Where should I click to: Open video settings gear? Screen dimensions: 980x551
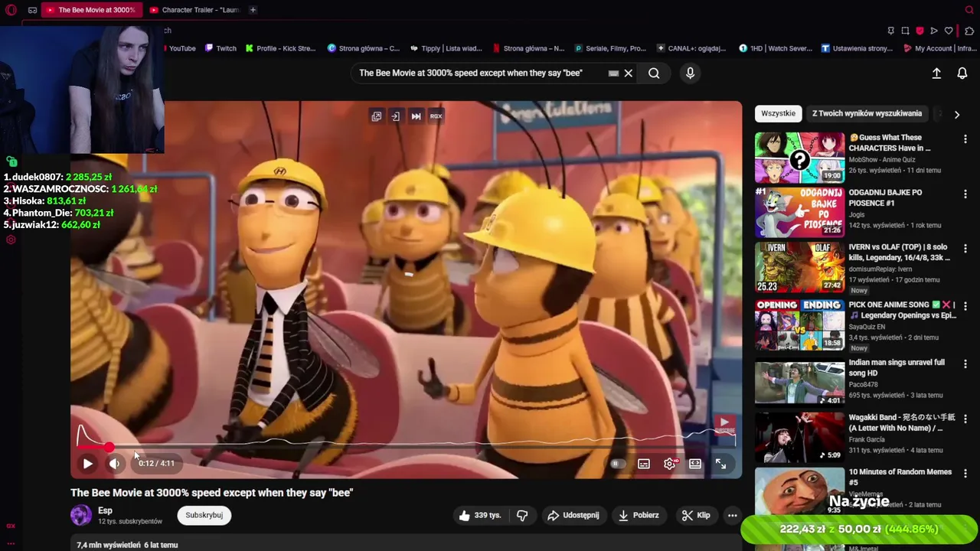click(x=670, y=464)
